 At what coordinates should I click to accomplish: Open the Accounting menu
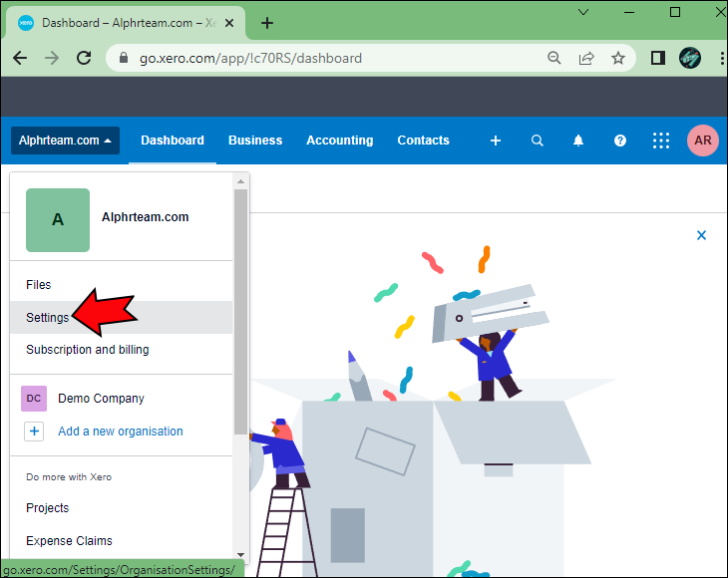point(339,141)
